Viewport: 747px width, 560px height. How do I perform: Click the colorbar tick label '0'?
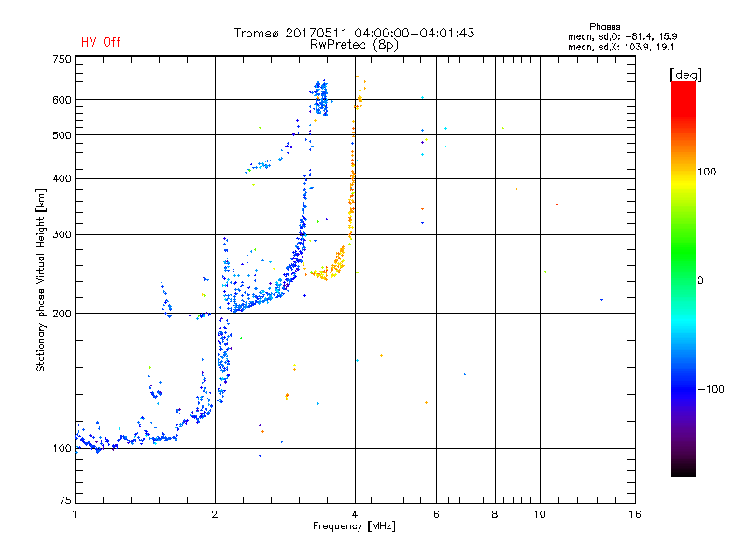click(x=700, y=281)
